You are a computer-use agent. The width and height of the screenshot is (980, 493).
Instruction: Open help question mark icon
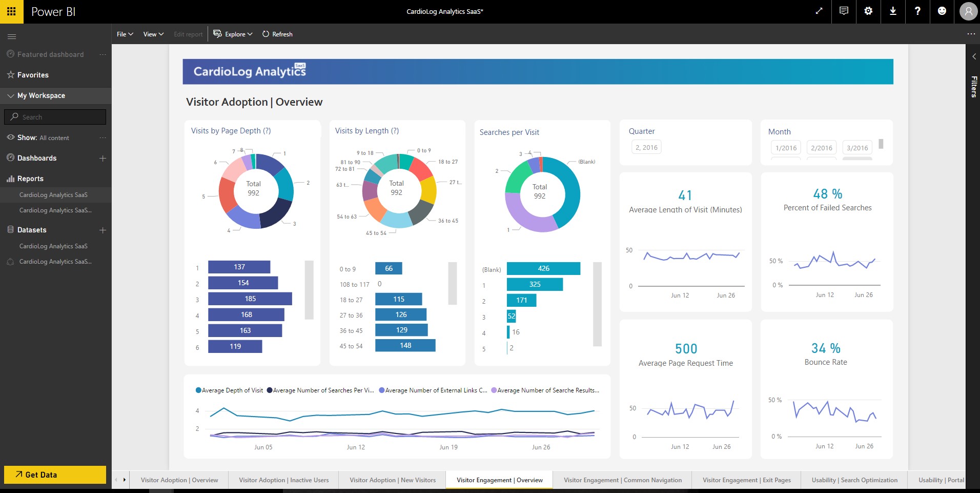coord(917,11)
